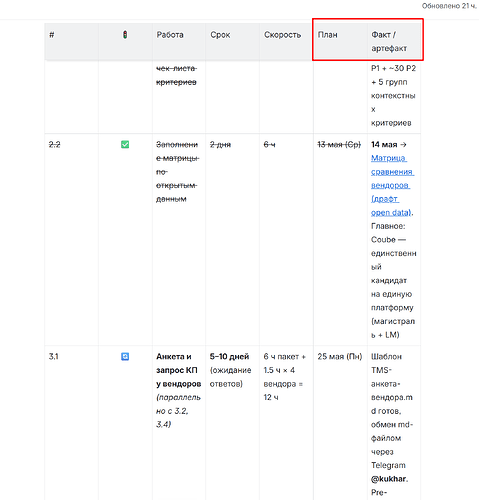Image resolution: width=479 pixels, height=500 pixels.
Task: Select the Срок column header
Action: 220,35
